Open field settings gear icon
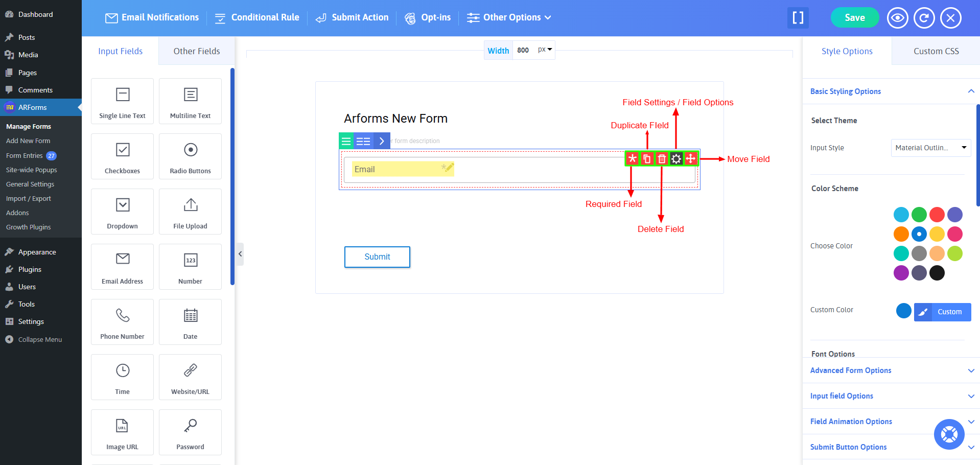The image size is (980, 465). pos(676,159)
